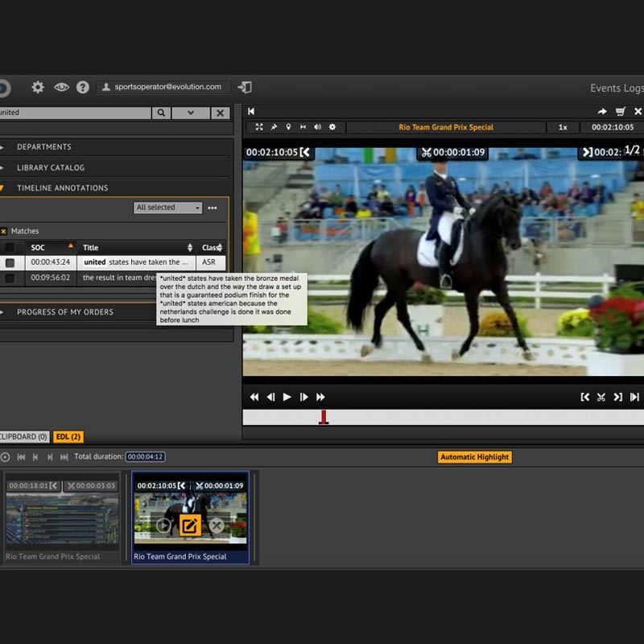Toggle fullscreen video player icon
Viewport: 644px width, 644px height.
click(259, 127)
